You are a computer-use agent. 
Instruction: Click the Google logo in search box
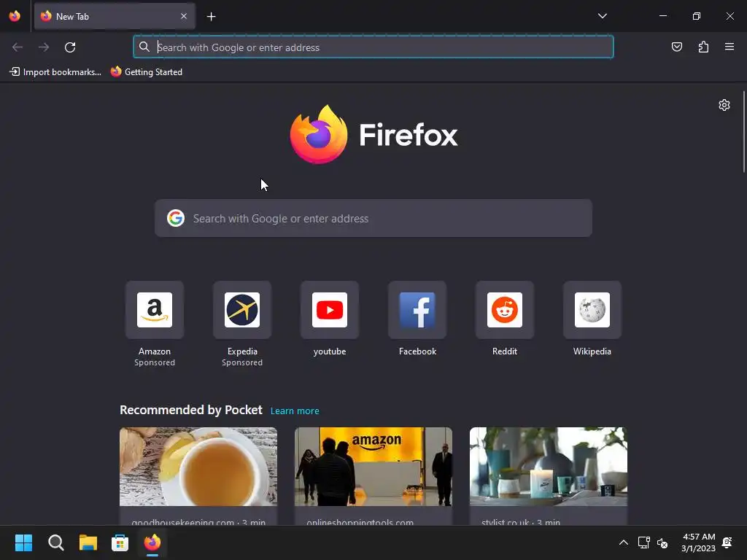[176, 218]
